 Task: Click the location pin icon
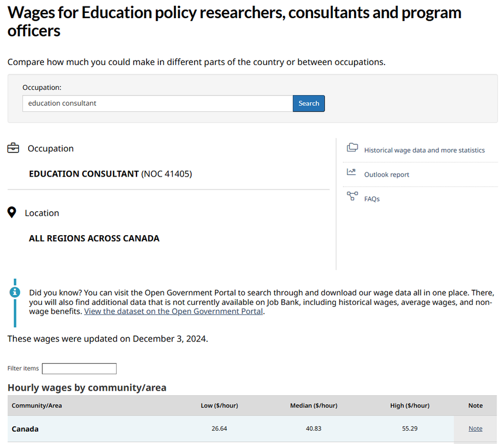click(x=12, y=212)
